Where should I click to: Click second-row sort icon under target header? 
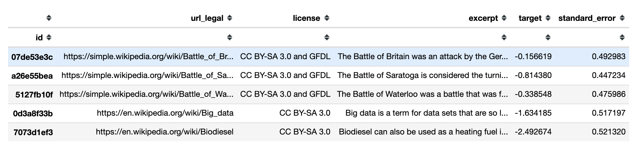coord(548,38)
